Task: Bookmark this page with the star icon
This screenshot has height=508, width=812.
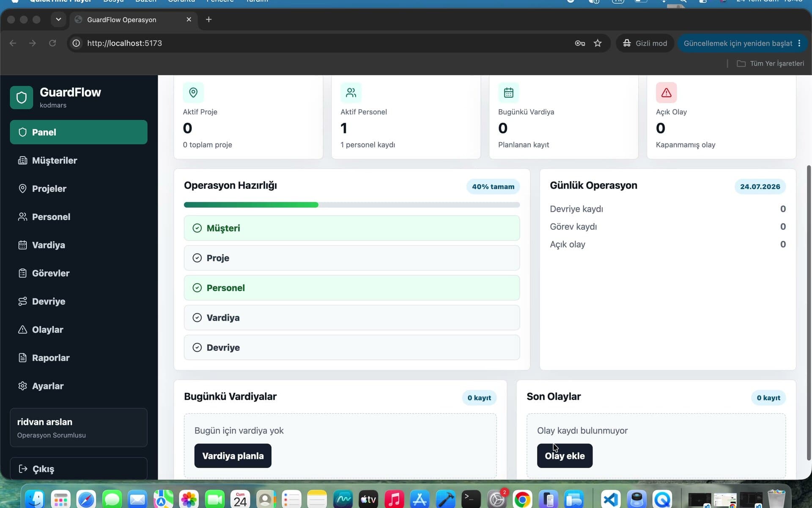Action: pyautogui.click(x=598, y=43)
